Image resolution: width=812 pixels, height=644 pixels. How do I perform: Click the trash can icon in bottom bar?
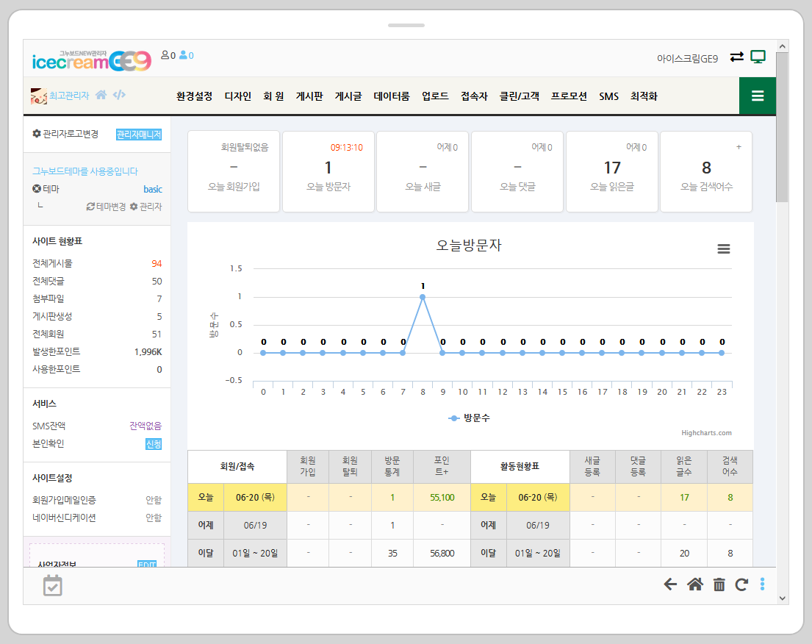click(x=719, y=584)
